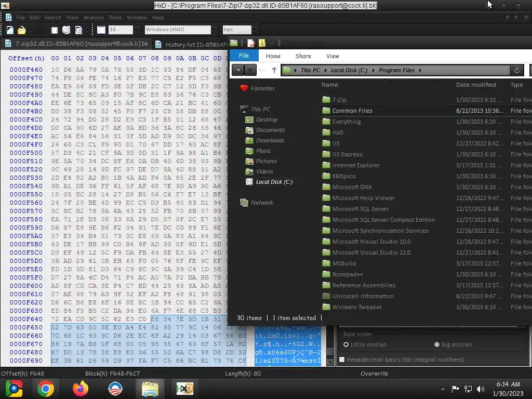
Task: Open the HxD Search menu
Action: click(53, 17)
